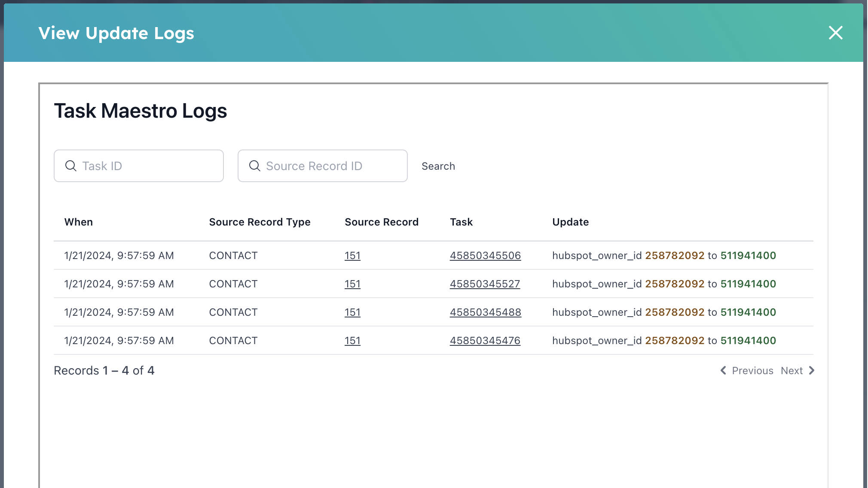This screenshot has width=868, height=488.
Task: Close the View Update Logs dialog
Action: (835, 33)
